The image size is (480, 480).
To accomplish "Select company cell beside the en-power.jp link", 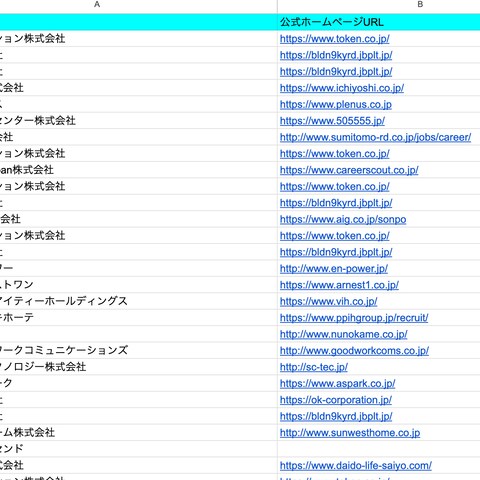I will coord(138,269).
